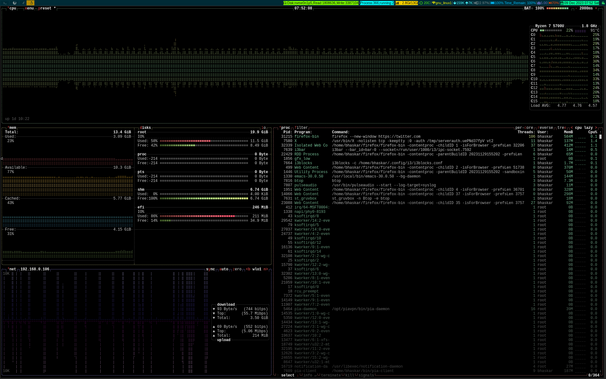Click select in proc footer
The width and height of the screenshot is (606, 379).
[x=288, y=375]
